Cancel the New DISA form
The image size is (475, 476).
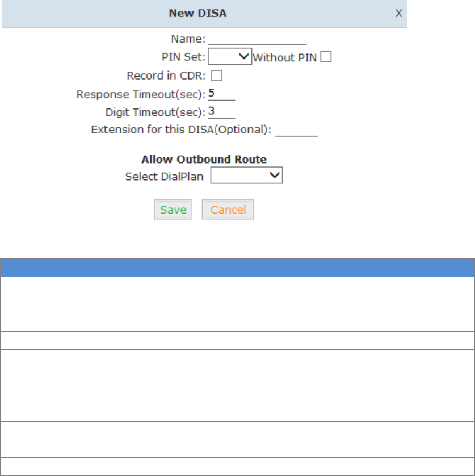click(x=228, y=210)
